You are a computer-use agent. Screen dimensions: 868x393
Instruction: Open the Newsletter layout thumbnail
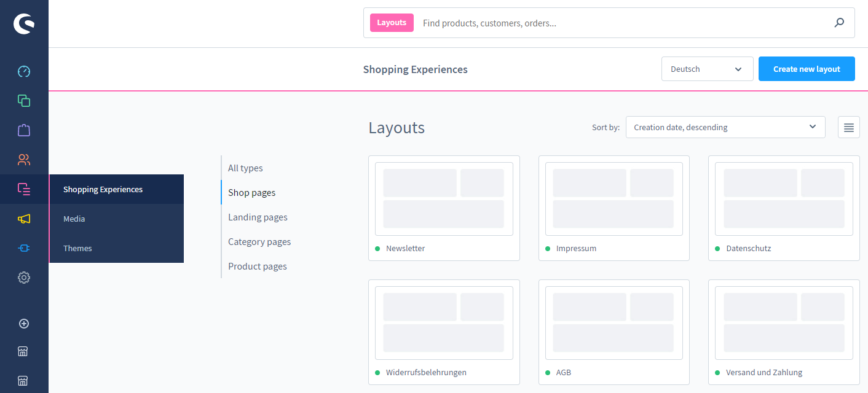click(x=444, y=199)
